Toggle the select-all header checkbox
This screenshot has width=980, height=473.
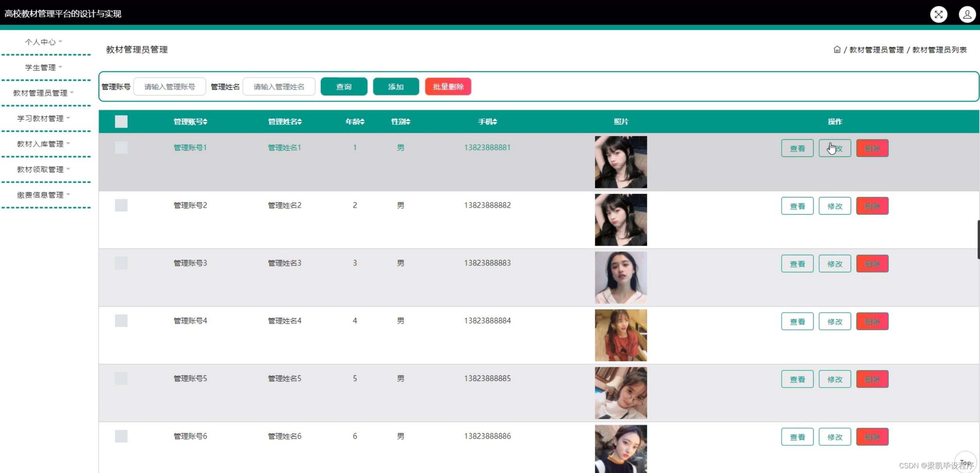pyautogui.click(x=121, y=122)
